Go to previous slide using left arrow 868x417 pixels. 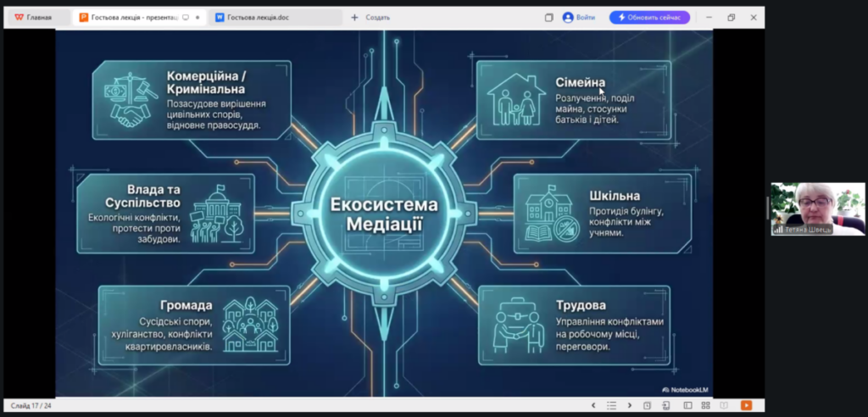point(593,405)
